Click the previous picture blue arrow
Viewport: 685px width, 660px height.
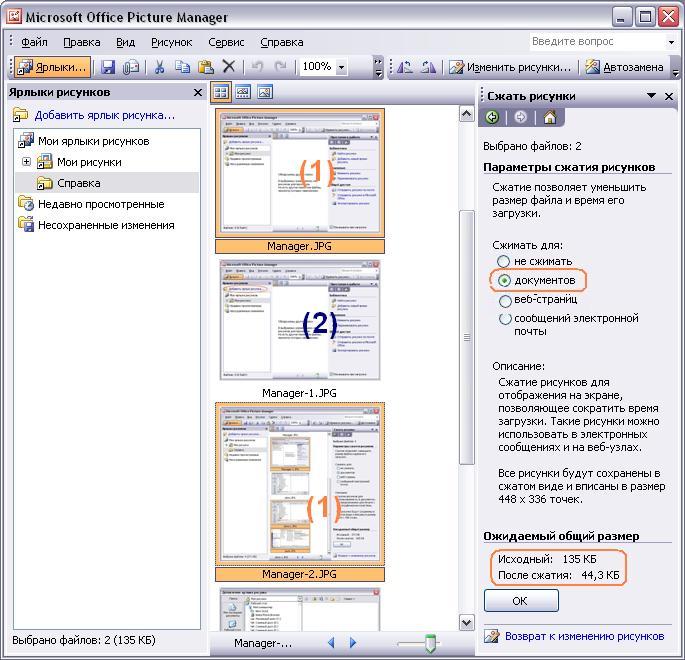331,642
